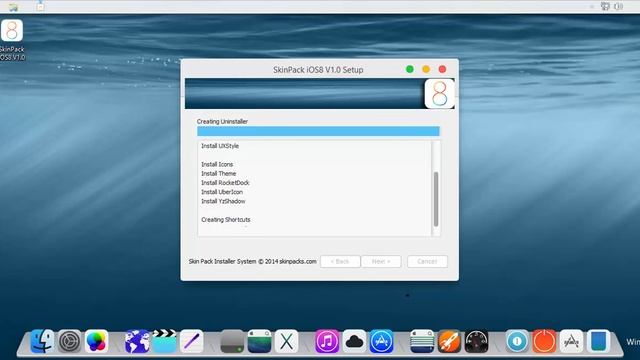Viewport: 640px width, 360px height.
Task: Select the 'Install UberIcon' log line
Action: click(222, 192)
